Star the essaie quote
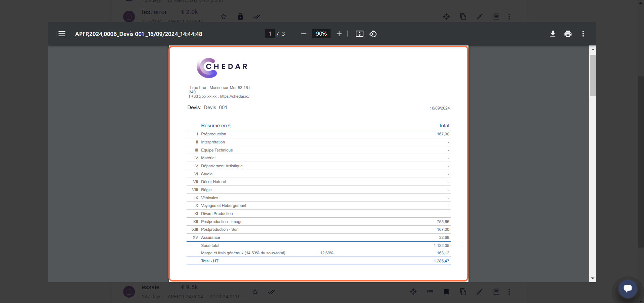644x303 pixels. tap(255, 292)
